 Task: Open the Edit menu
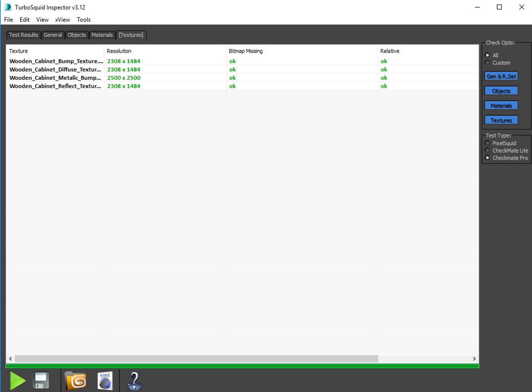point(25,20)
